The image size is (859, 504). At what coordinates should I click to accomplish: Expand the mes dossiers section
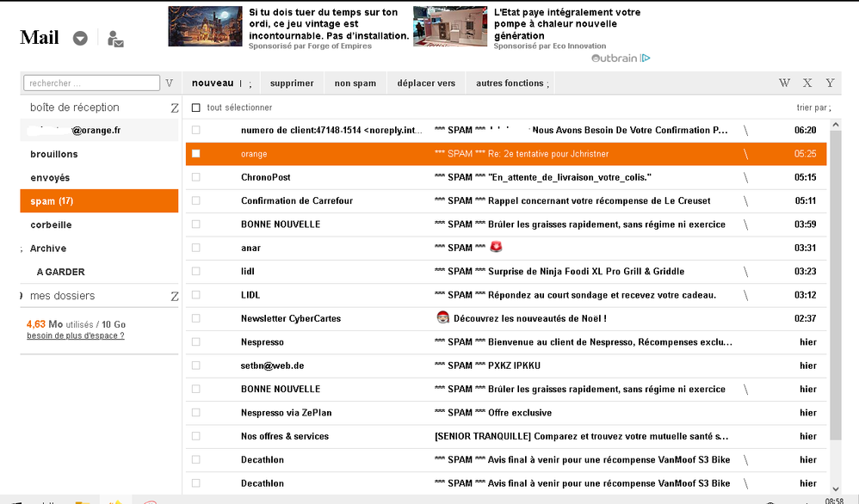(22, 296)
